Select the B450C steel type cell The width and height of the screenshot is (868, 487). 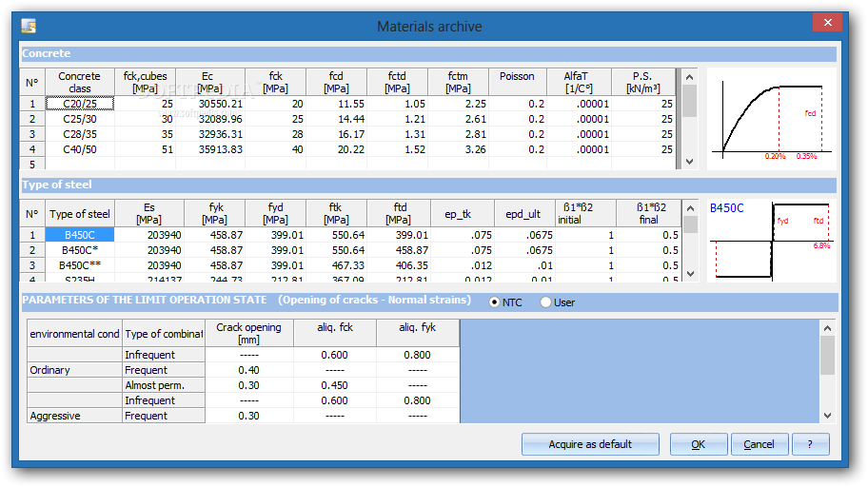point(80,235)
